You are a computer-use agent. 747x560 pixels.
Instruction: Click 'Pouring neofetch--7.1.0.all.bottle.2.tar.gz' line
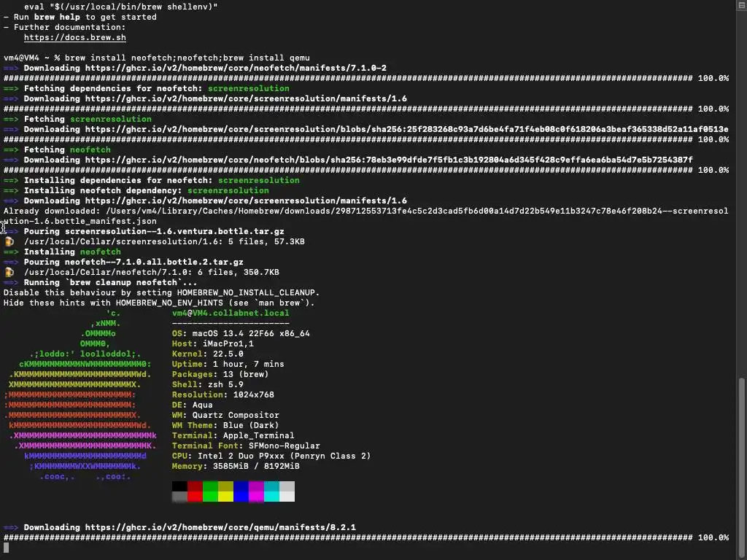(123, 262)
